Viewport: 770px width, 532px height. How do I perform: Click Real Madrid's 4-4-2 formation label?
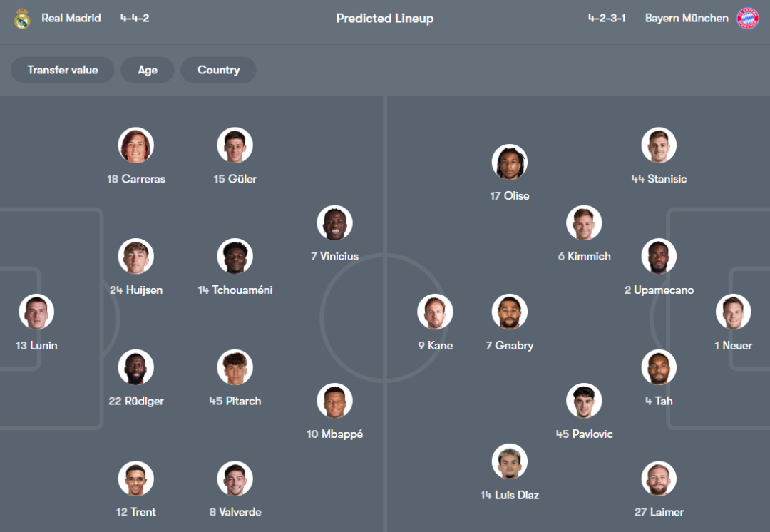(x=135, y=18)
